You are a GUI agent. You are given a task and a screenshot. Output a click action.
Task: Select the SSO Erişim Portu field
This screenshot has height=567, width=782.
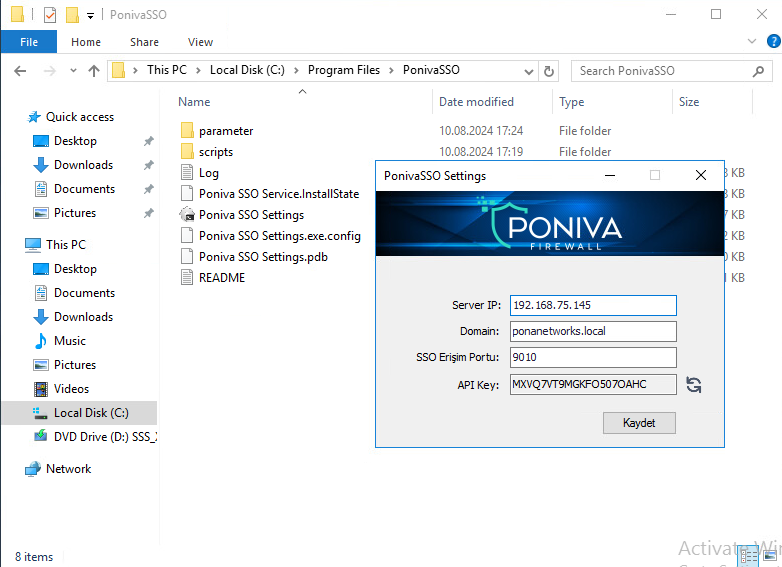[593, 357]
